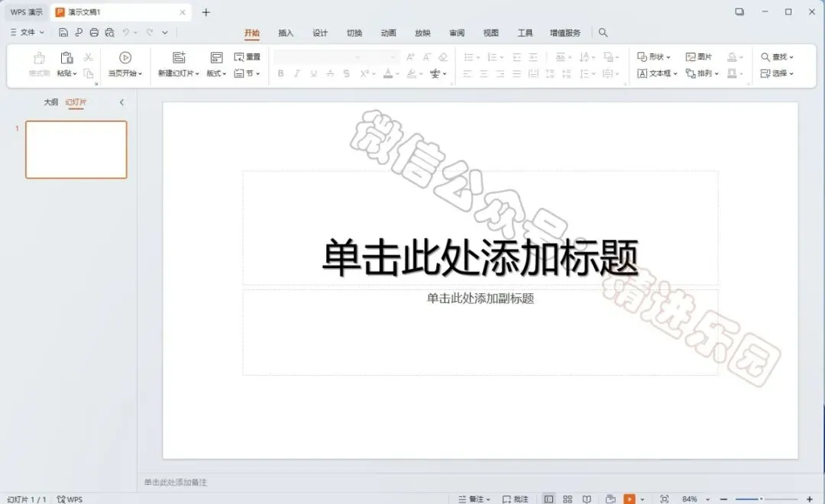This screenshot has width=825, height=504.
Task: Click the zoom slider handle
Action: click(761, 499)
